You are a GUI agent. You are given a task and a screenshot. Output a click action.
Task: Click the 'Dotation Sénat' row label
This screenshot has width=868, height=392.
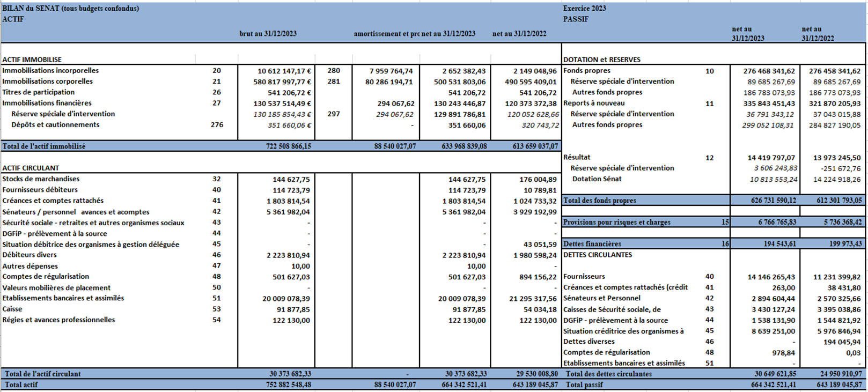coord(597,179)
